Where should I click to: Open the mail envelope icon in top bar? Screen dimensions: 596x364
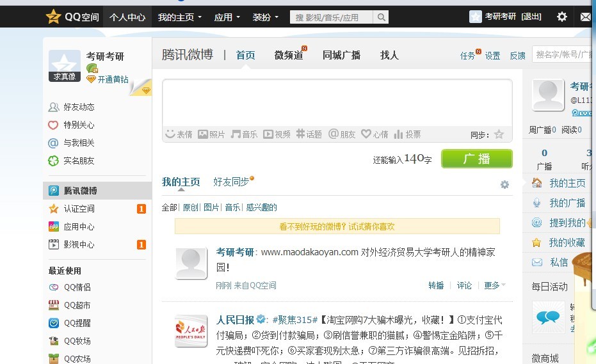(x=586, y=17)
